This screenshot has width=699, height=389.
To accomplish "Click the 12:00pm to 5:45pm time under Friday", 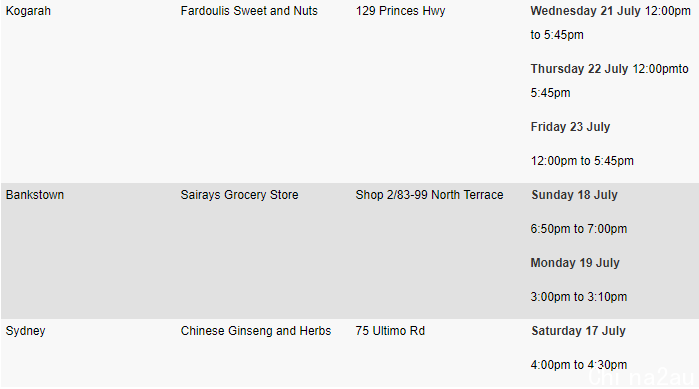I will (582, 161).
